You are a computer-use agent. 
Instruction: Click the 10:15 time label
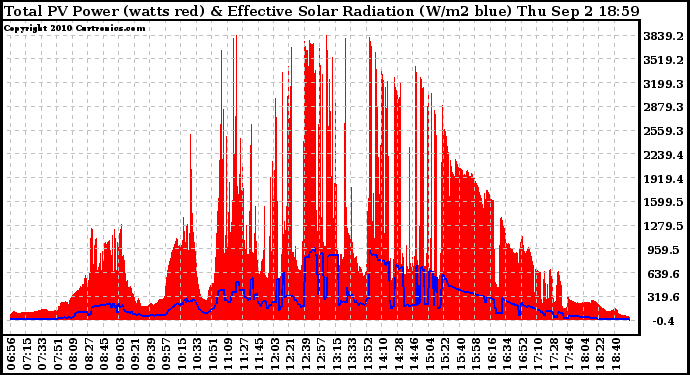pyautogui.click(x=182, y=354)
